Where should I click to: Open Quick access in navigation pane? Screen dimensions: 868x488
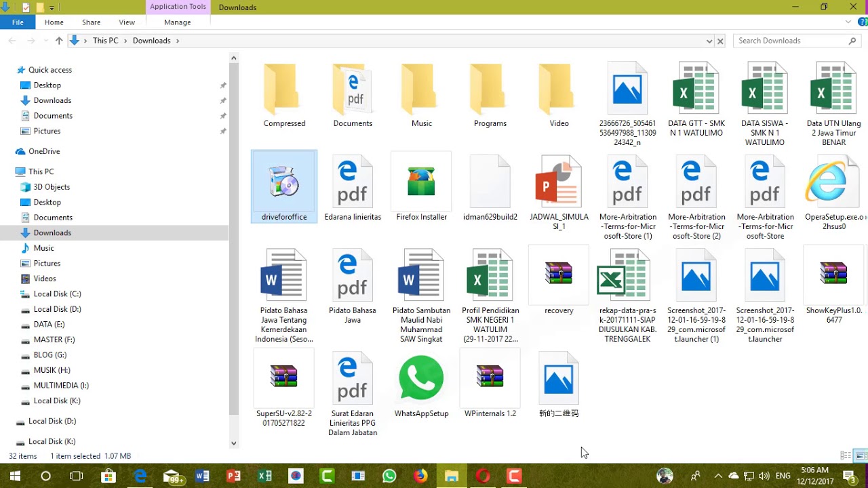click(50, 70)
